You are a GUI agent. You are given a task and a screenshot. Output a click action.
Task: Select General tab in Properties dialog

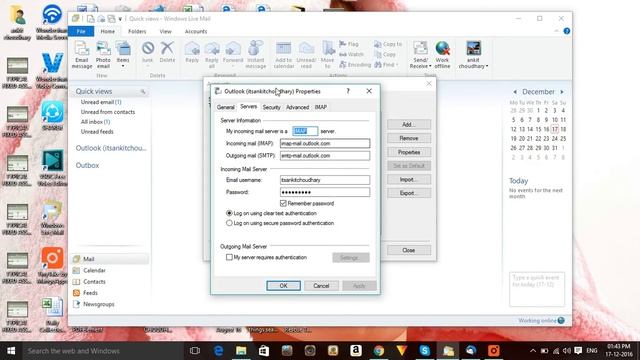tap(225, 107)
